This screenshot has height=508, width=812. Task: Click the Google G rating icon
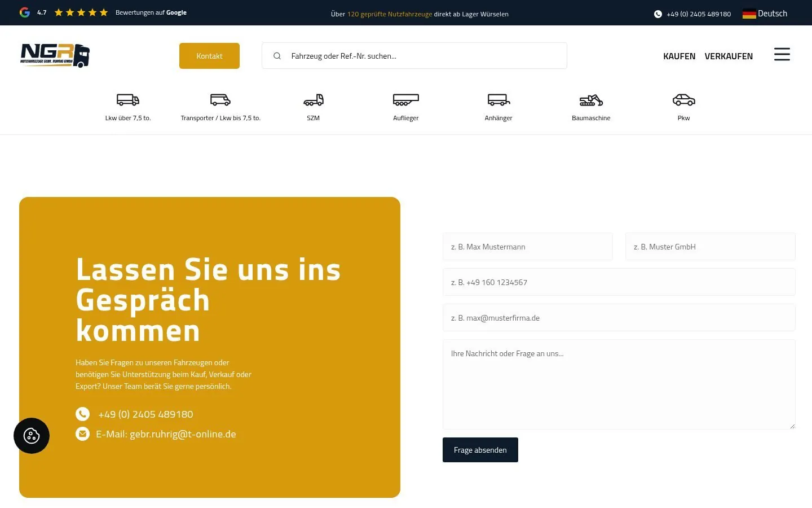[25, 12]
